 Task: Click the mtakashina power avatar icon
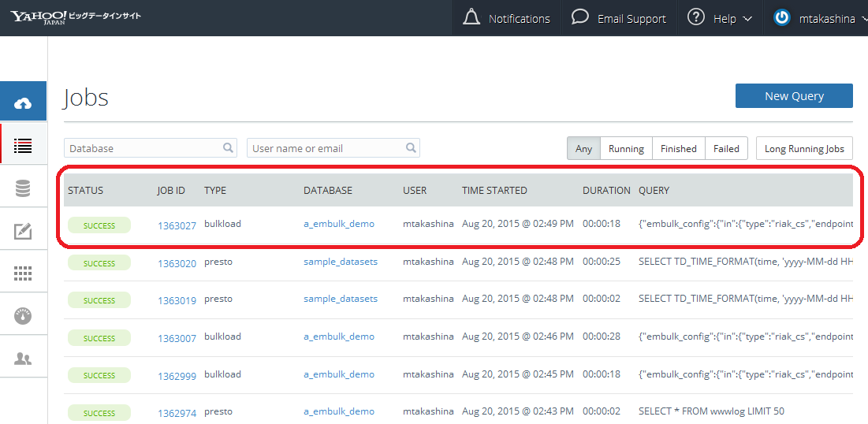[x=781, y=18]
